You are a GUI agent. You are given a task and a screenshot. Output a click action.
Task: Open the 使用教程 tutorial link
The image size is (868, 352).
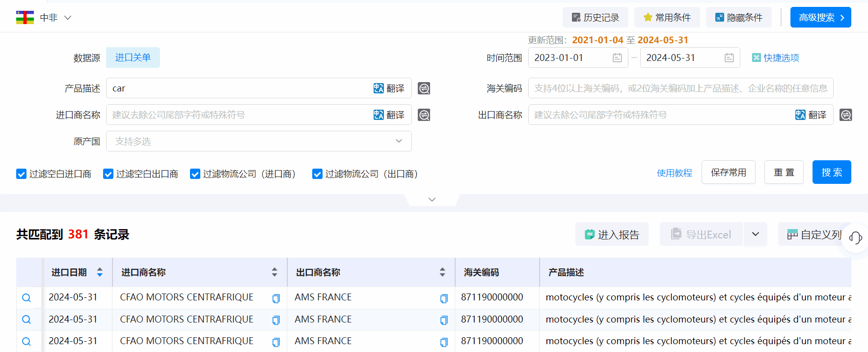click(x=674, y=173)
